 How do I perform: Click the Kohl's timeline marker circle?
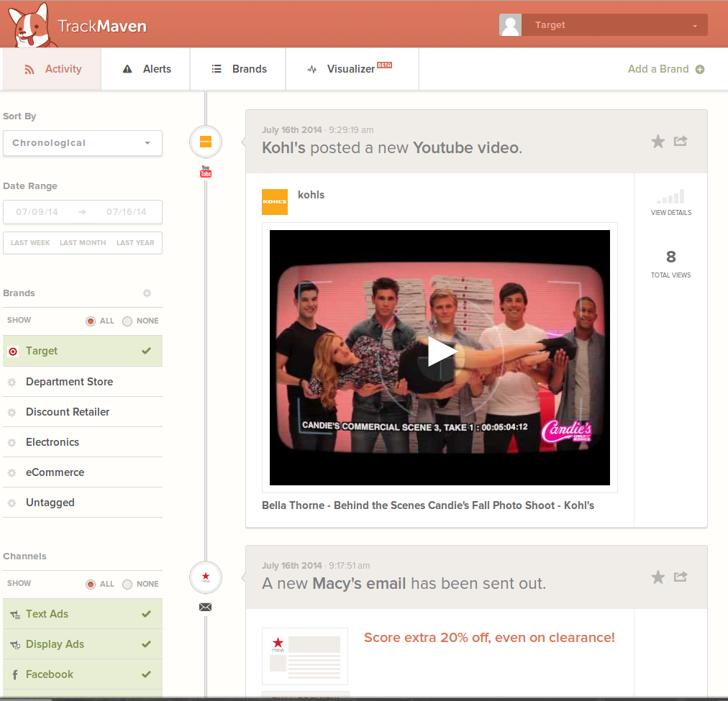[x=206, y=142]
